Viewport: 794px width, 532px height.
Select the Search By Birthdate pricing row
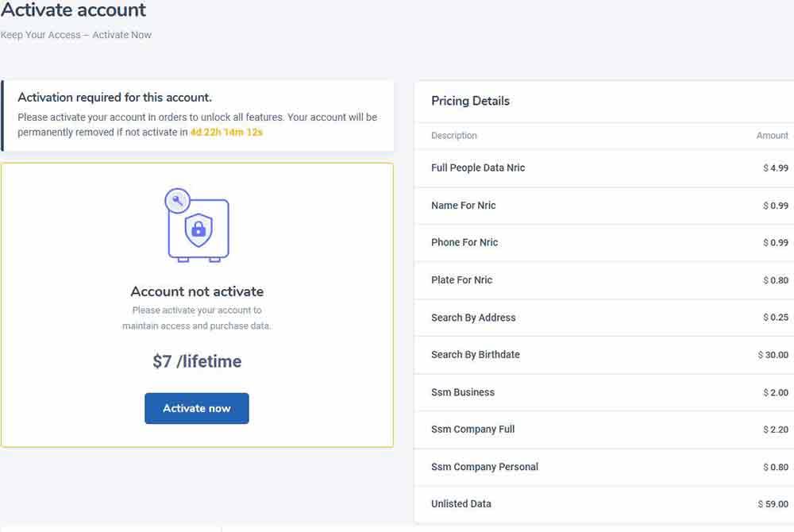click(x=603, y=354)
